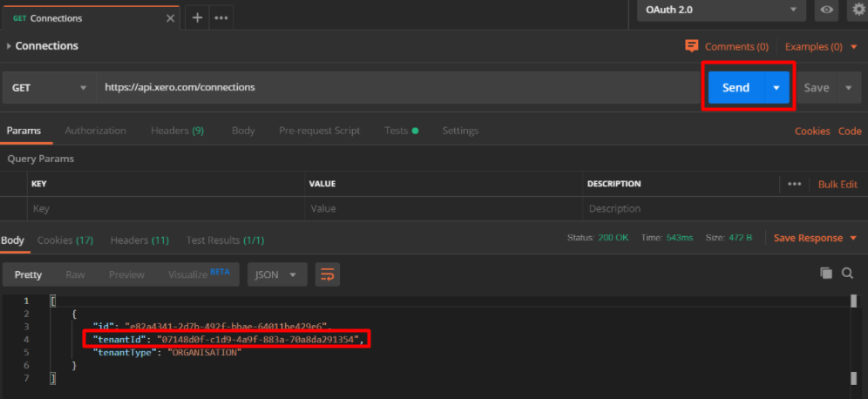
Task: Click the response pane vertical scrollbar
Action: (853, 340)
